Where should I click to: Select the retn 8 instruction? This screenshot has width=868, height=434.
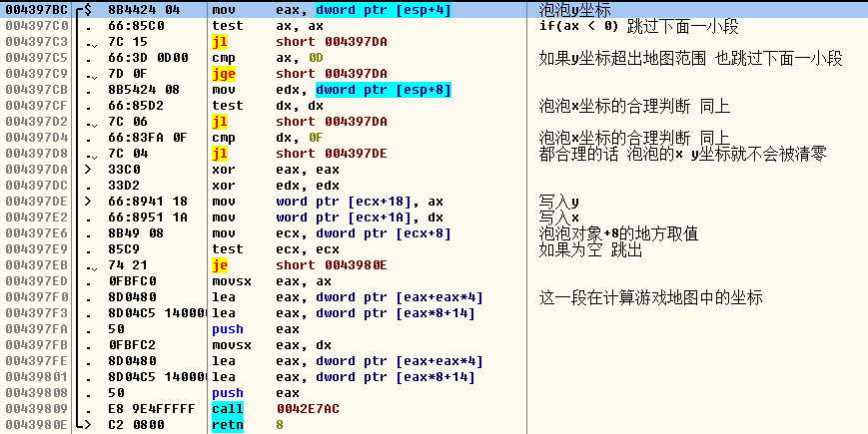(x=248, y=425)
